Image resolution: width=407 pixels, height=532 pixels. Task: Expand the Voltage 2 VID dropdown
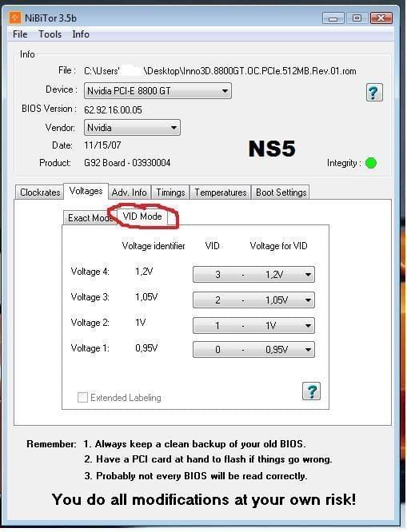[x=253, y=326]
